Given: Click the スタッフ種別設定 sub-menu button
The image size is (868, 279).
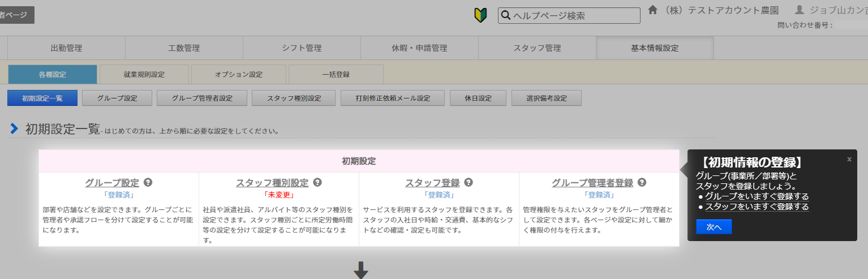Looking at the screenshot, I should point(294,98).
